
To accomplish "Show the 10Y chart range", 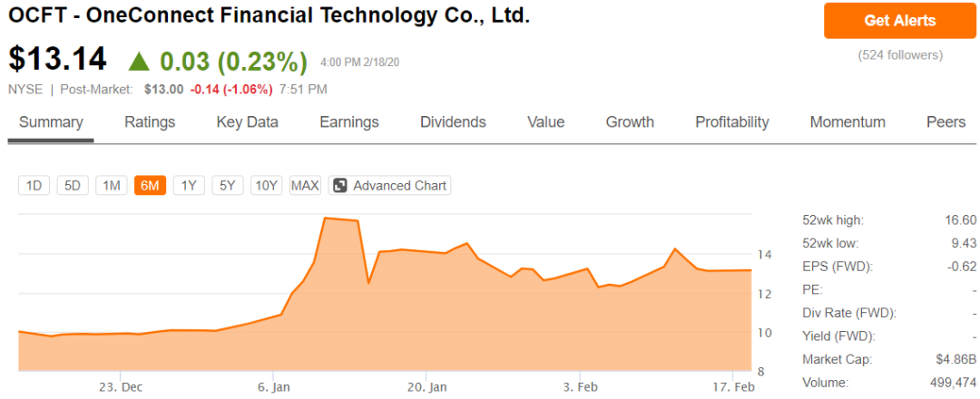I will (x=267, y=186).
